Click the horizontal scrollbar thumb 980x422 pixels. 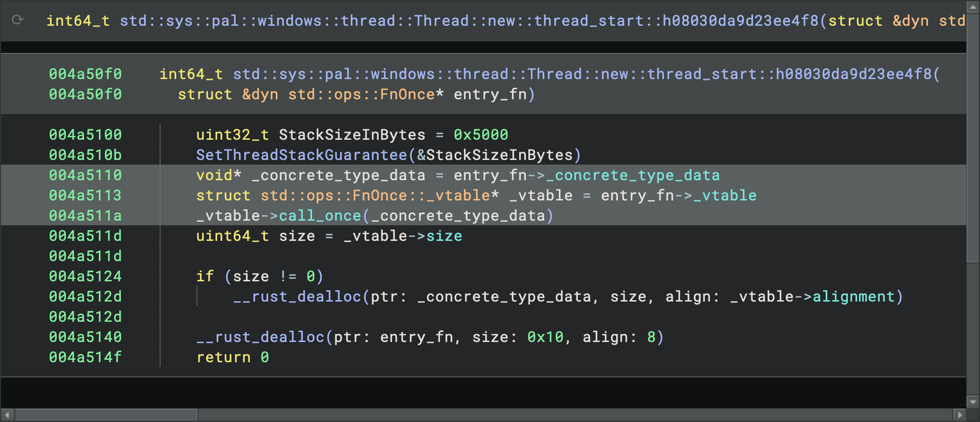click(x=106, y=415)
